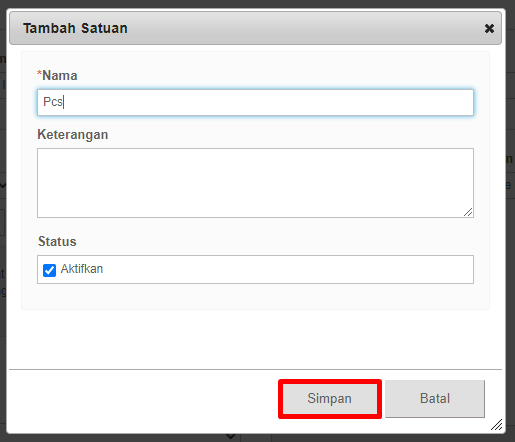This screenshot has height=442, width=515.
Task: Expand the chevron below the dialog
Action: tap(231, 436)
